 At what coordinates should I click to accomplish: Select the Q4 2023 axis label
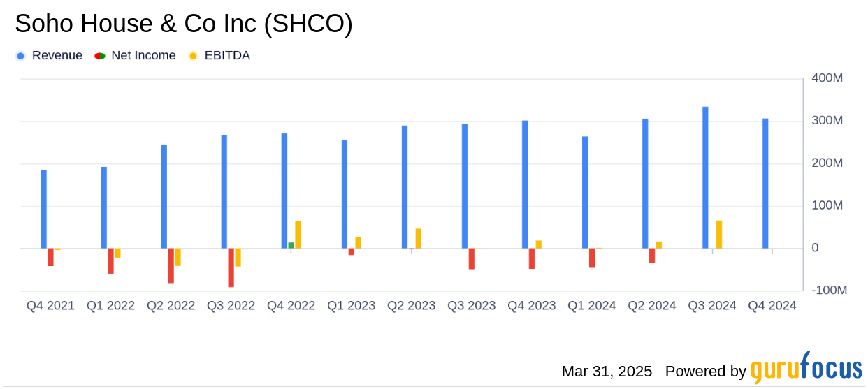click(x=532, y=306)
